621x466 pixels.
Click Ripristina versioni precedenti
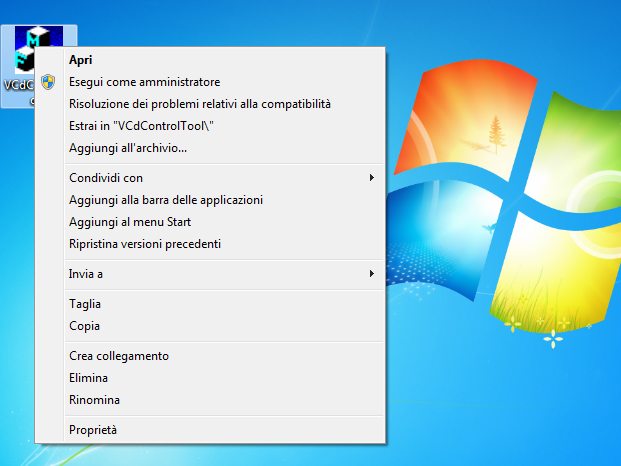point(145,244)
